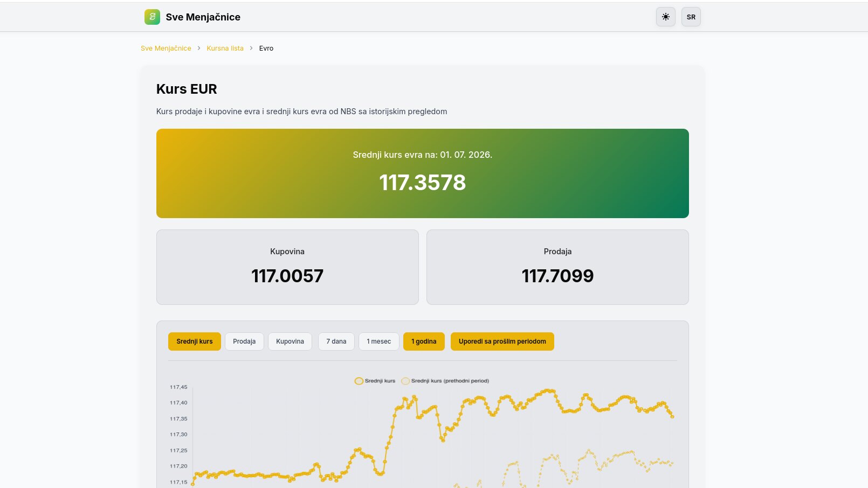Click the Kurs EUR heading
This screenshot has width=868, height=488.
tap(187, 89)
